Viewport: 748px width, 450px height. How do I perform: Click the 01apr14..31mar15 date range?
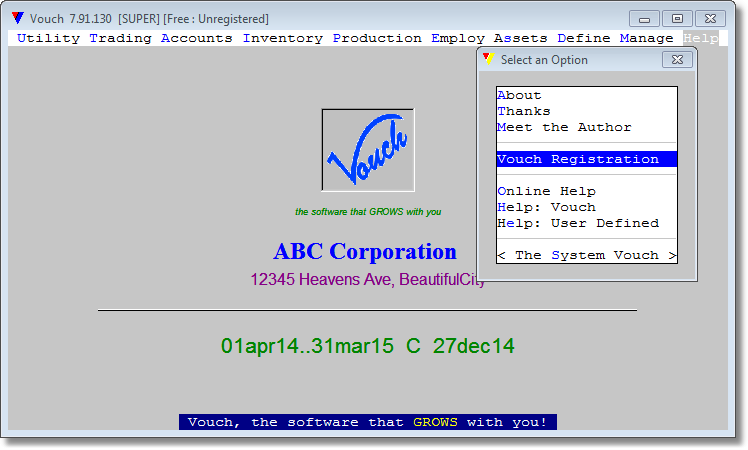[x=307, y=346]
